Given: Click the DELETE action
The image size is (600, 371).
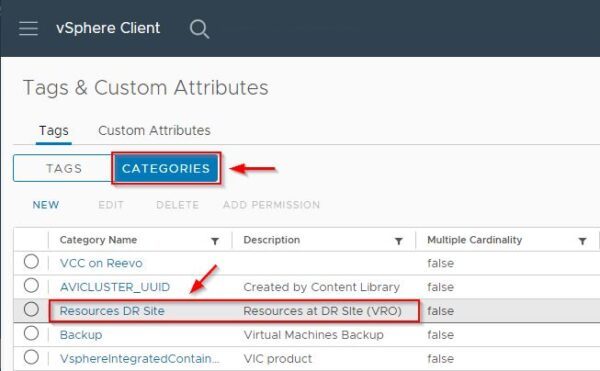Looking at the screenshot, I should [x=178, y=205].
